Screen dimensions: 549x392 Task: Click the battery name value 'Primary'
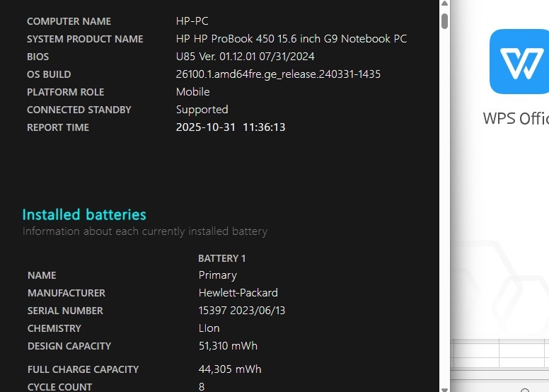tap(217, 275)
